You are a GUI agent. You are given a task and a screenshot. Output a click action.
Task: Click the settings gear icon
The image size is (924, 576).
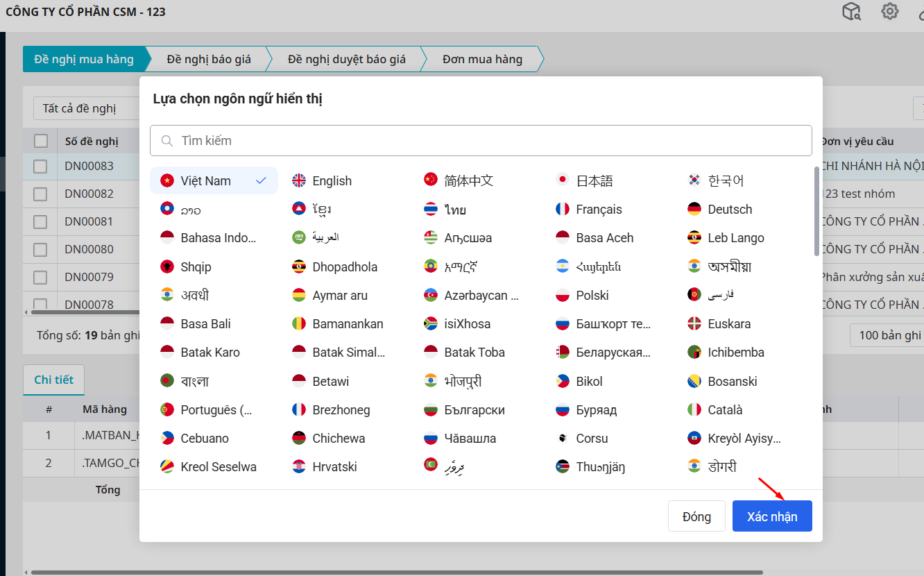[889, 12]
